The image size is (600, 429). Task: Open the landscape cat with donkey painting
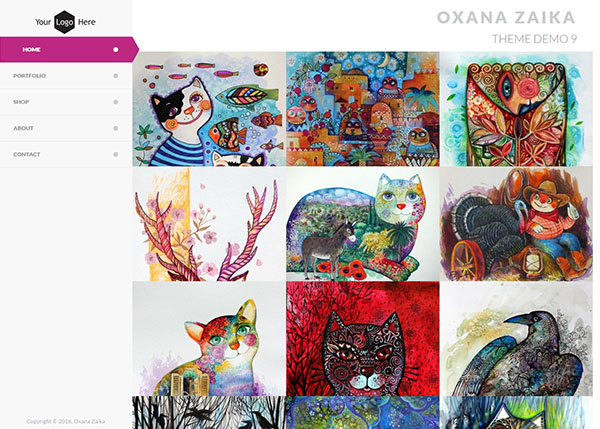(363, 224)
